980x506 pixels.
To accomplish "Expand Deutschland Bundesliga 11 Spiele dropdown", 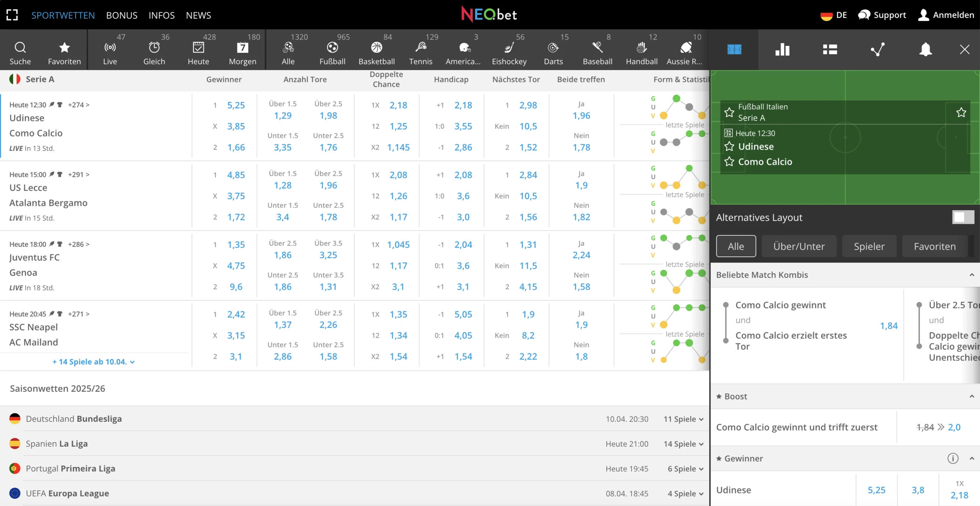I will click(684, 419).
